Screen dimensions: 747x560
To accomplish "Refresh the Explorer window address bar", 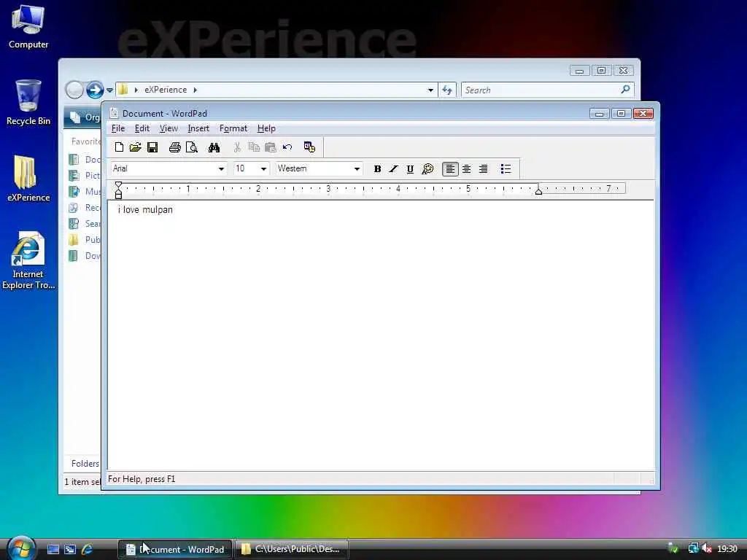I will click(x=447, y=90).
